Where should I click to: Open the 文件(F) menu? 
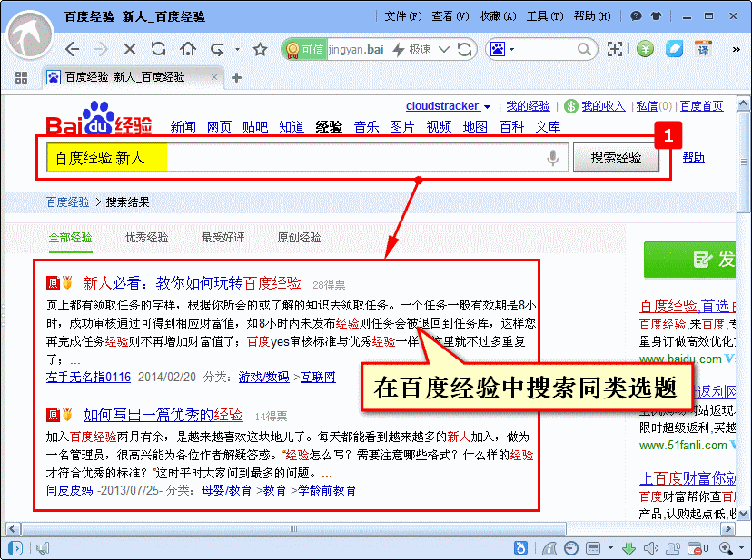pyautogui.click(x=403, y=16)
